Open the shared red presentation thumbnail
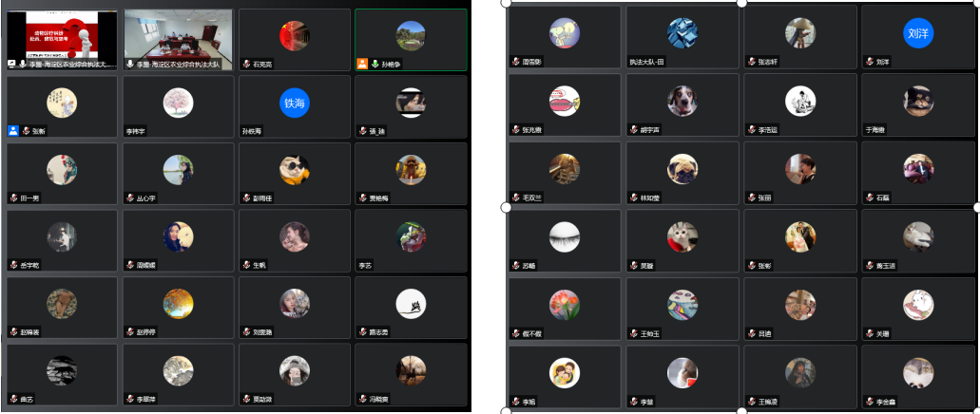The width and height of the screenshot is (980, 414). [x=62, y=39]
